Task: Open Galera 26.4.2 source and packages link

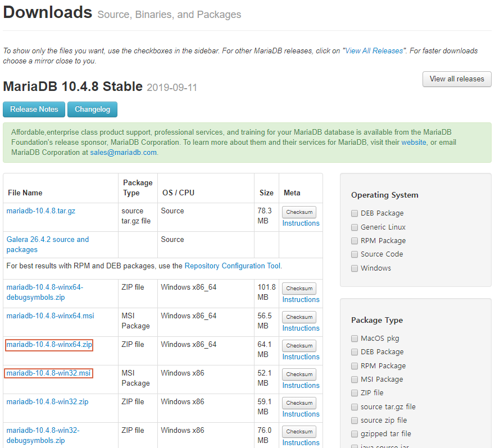Action: [x=48, y=244]
